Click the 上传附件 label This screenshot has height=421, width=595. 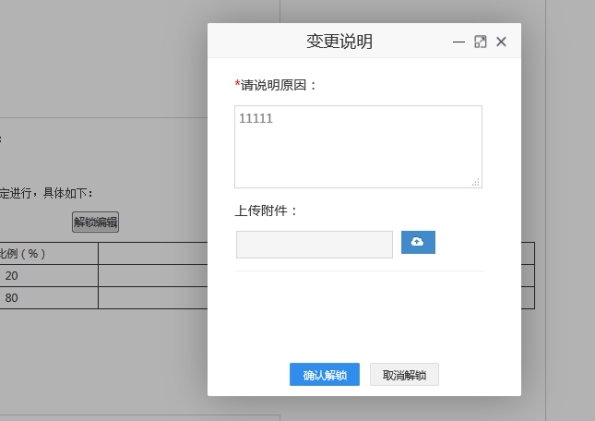(266, 210)
